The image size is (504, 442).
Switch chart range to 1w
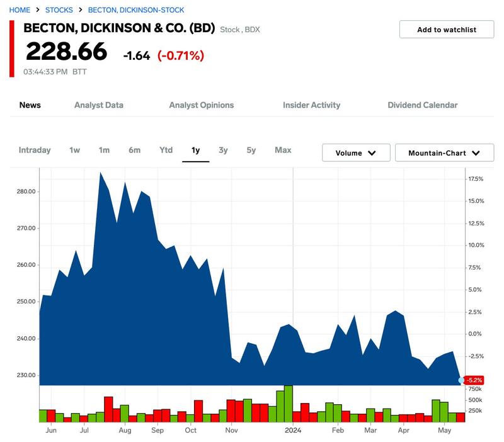[74, 150]
